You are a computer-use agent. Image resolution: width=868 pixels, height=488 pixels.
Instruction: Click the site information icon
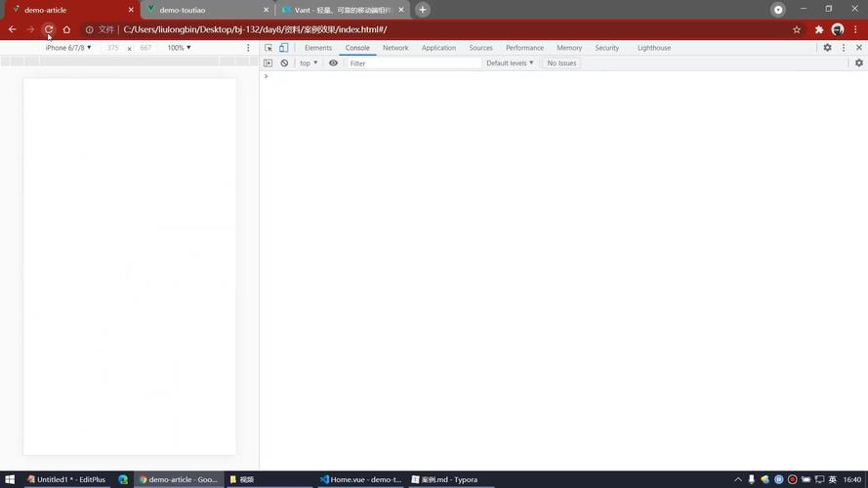click(x=89, y=30)
